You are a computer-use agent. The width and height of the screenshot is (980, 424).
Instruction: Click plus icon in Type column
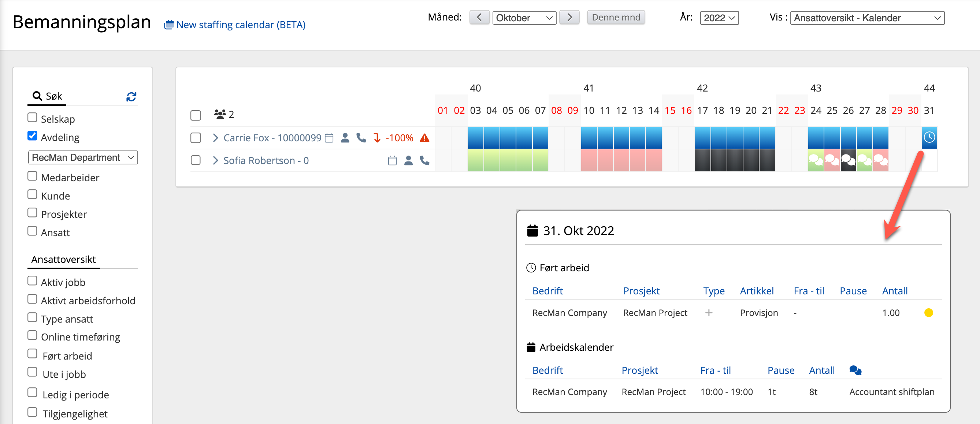[708, 313]
